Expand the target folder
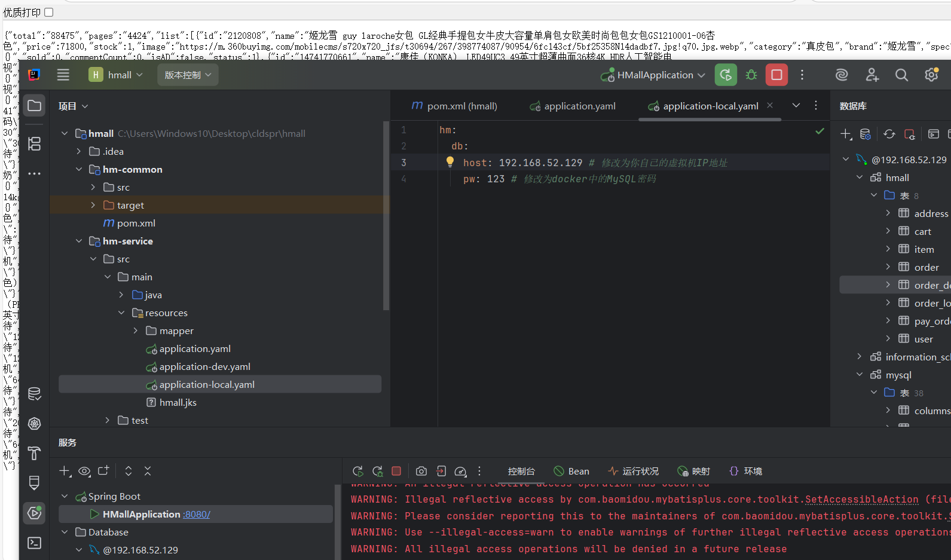 [x=93, y=205]
